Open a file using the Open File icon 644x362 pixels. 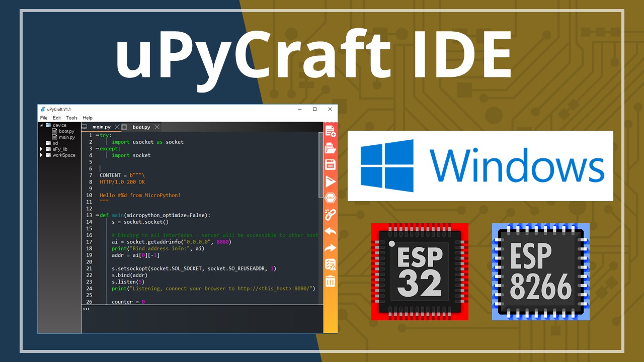tap(330, 147)
